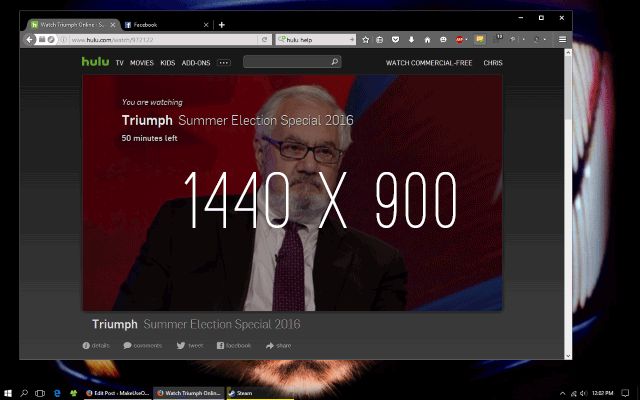
Task: Open the CHRIS account menu
Action: pos(493,63)
